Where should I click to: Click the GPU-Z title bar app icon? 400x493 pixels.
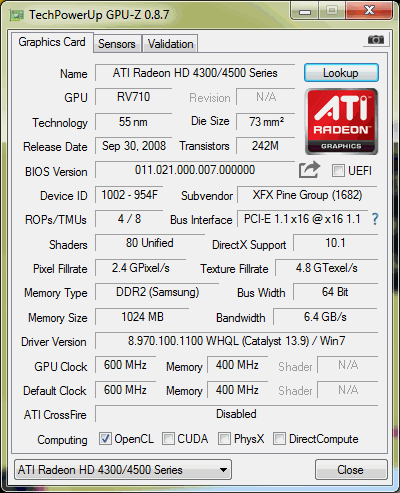click(17, 15)
